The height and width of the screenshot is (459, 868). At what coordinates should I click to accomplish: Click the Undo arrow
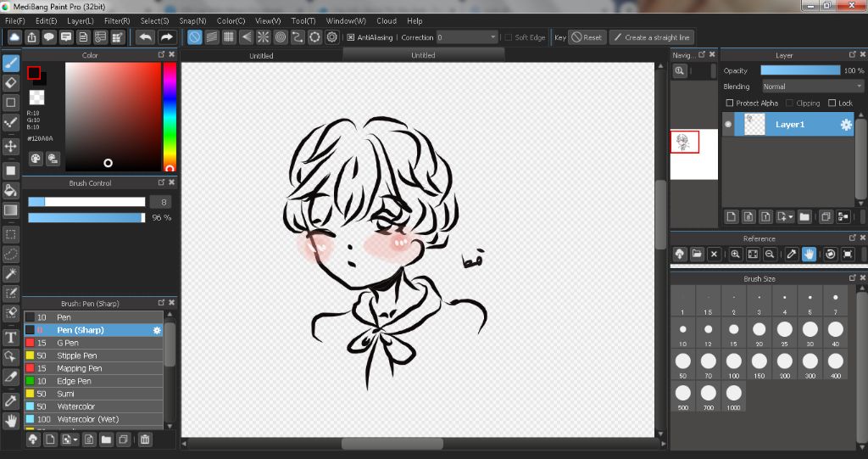(146, 37)
